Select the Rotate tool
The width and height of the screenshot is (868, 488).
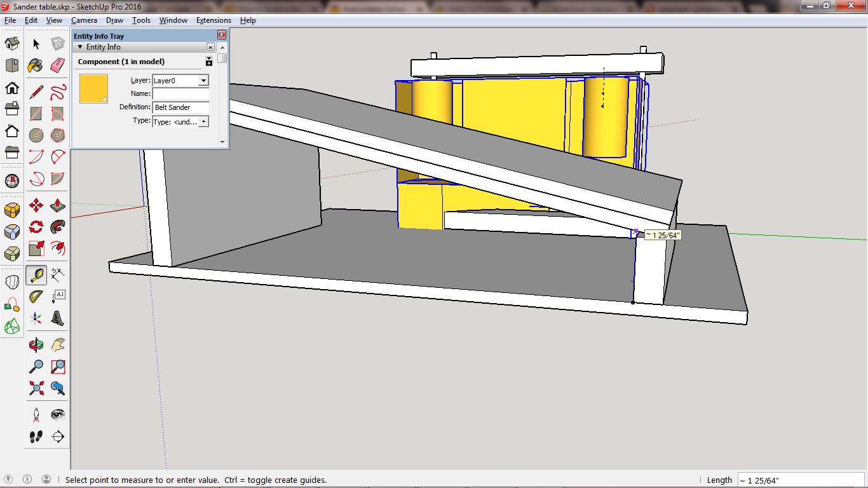36,227
